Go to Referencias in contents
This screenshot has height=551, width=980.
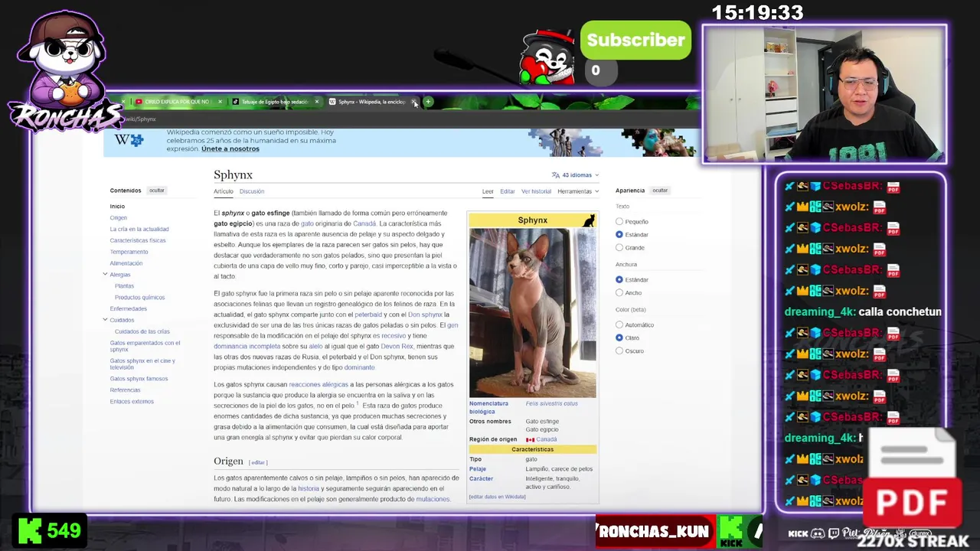(x=125, y=390)
